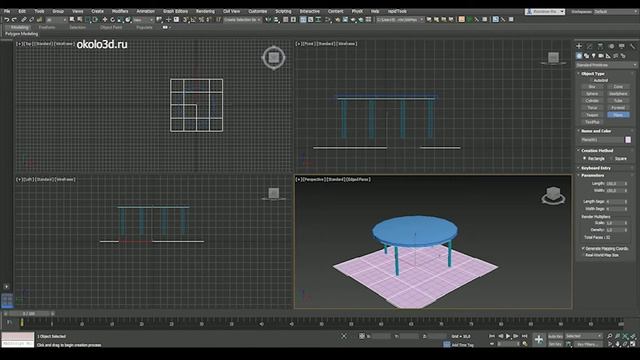Click the Top viewport ViewCube
This screenshot has height=360, width=640.
pyautogui.click(x=273, y=58)
